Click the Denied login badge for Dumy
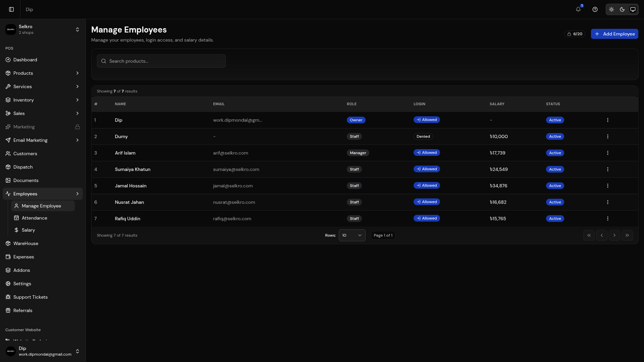 click(x=423, y=136)
